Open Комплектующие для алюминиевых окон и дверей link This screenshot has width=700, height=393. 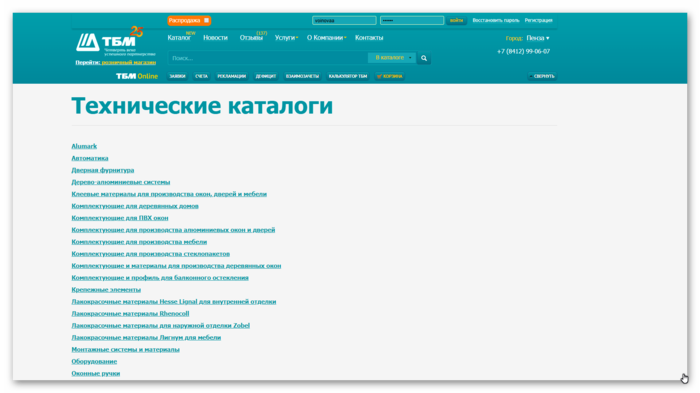(173, 230)
